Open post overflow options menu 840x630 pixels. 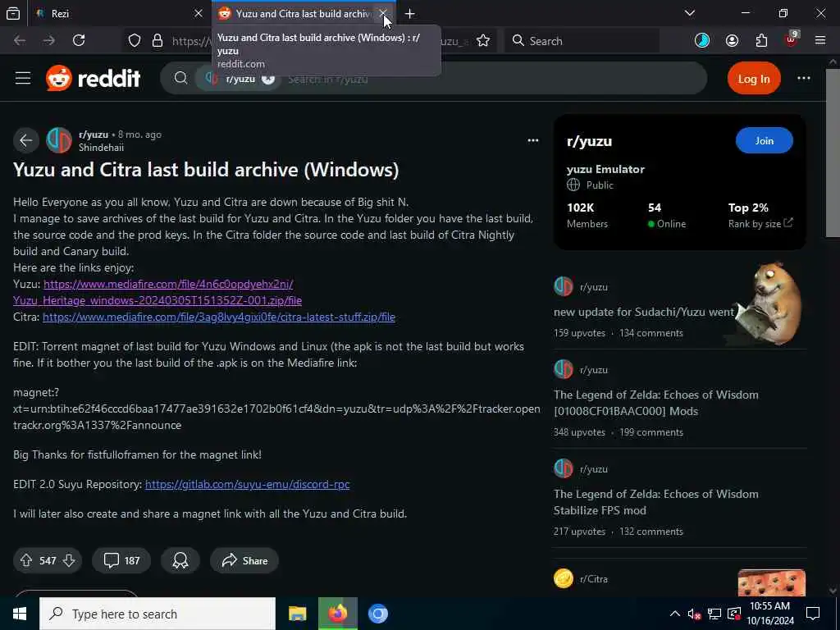pyautogui.click(x=532, y=140)
